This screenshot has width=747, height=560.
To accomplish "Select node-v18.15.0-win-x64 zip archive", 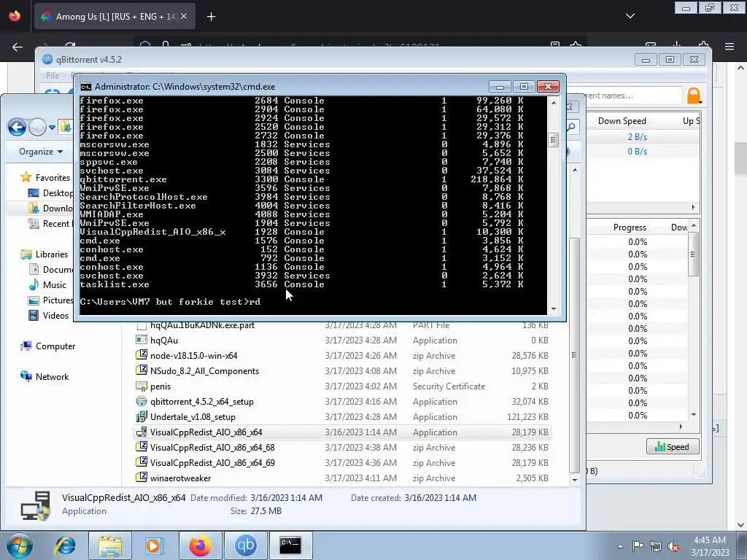I will [342, 356].
